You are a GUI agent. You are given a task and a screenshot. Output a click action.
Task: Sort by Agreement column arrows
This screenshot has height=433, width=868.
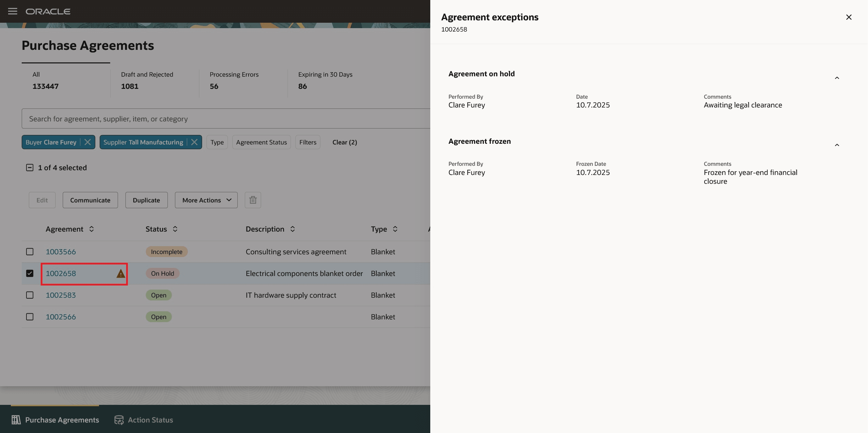click(92, 229)
